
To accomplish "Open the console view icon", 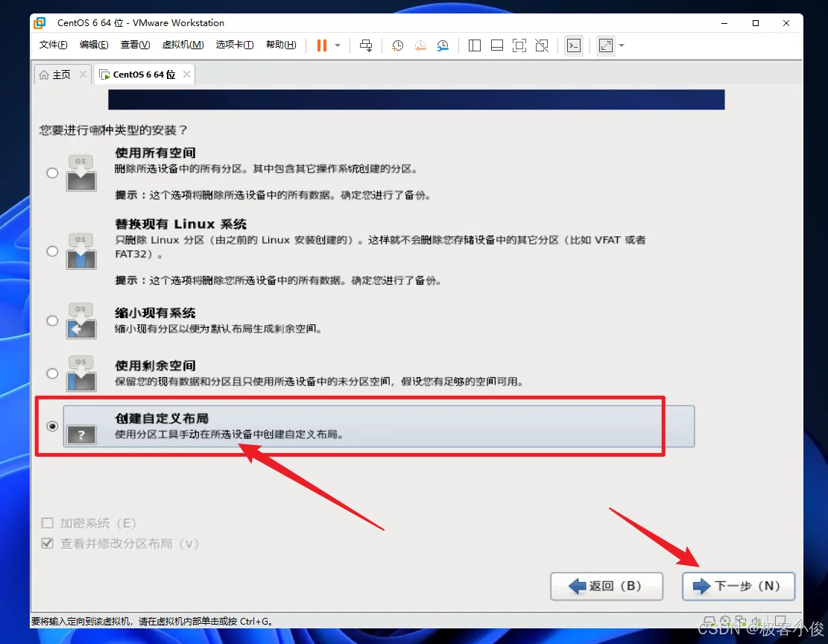I will (574, 45).
